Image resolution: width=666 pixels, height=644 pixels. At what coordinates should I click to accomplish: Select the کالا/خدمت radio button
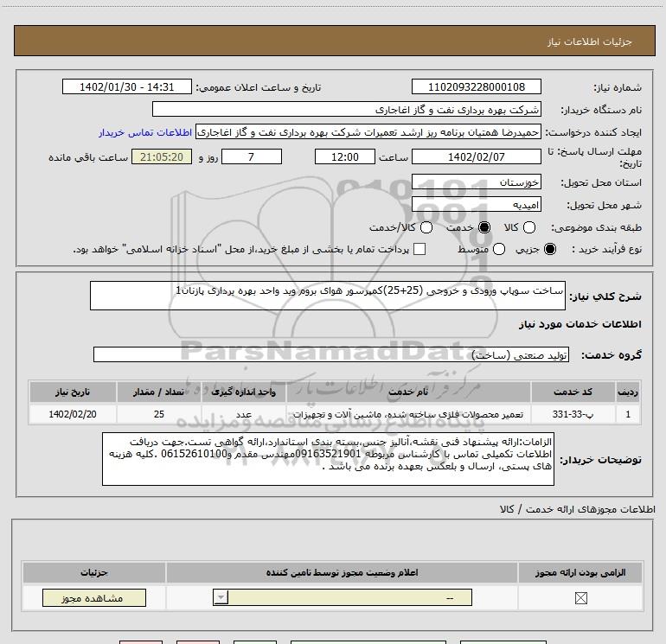pos(426,227)
